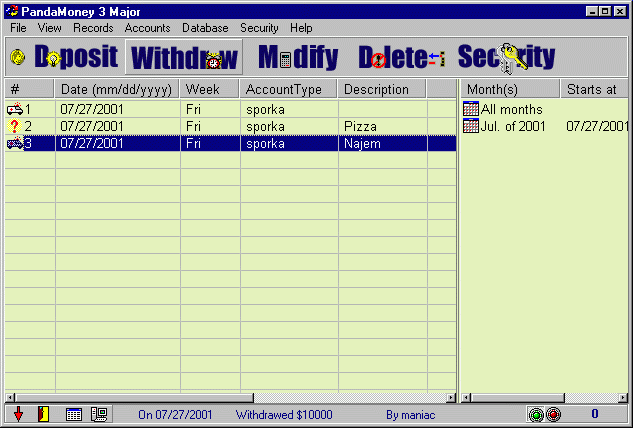Open the Help menu
Screen dimensions: 633x428
pyautogui.click(x=301, y=28)
